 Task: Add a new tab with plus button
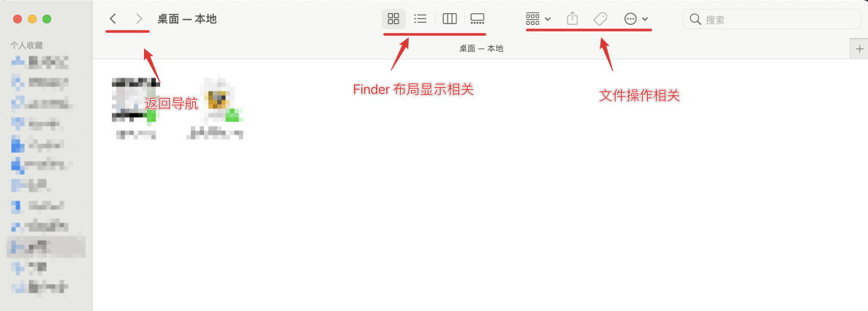pos(859,49)
